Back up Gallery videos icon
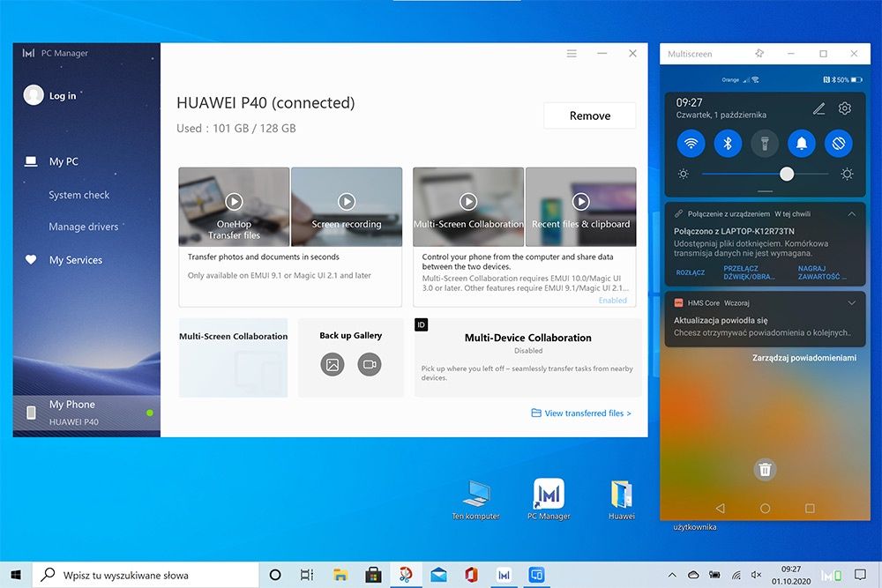 pyautogui.click(x=370, y=365)
